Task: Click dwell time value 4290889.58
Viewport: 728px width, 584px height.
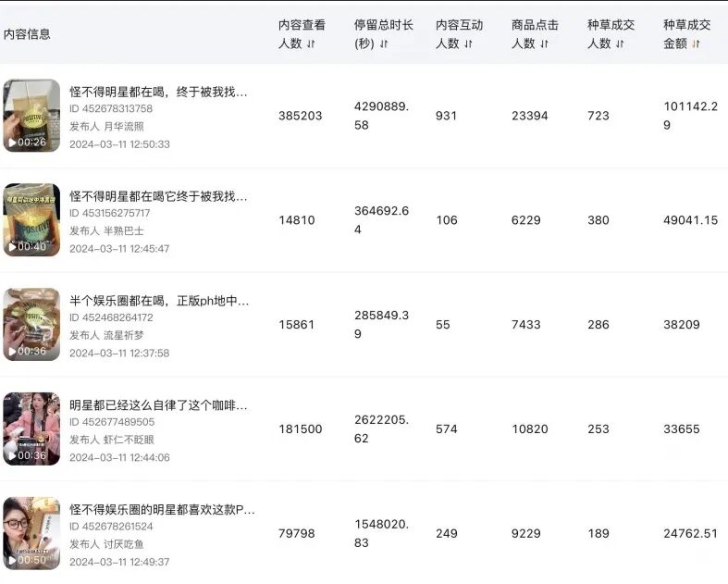Action: pyautogui.click(x=382, y=116)
